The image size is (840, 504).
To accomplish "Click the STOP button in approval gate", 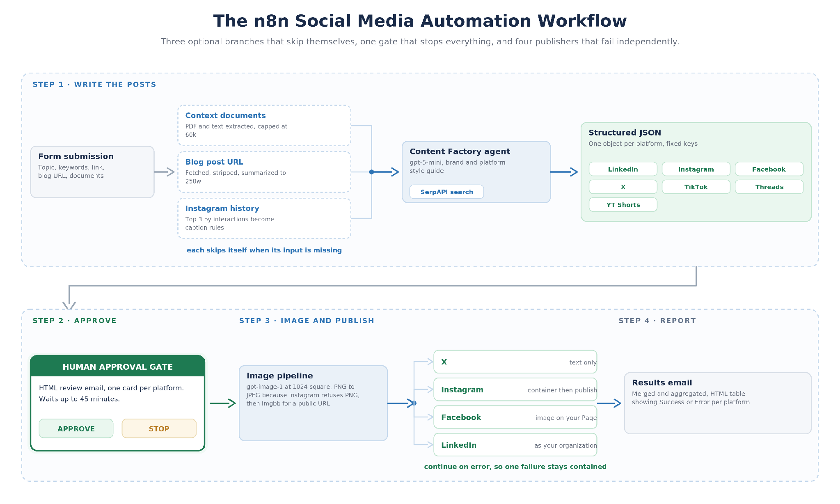I will [159, 428].
